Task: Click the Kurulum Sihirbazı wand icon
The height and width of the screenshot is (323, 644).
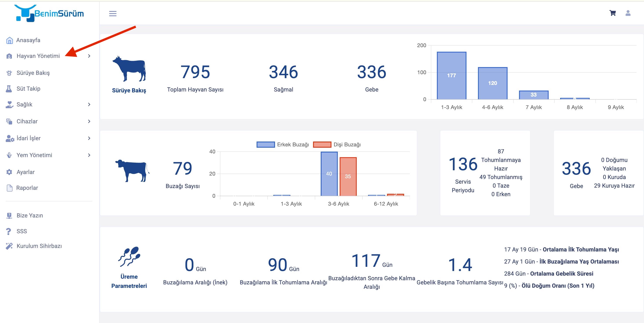Action: click(9, 246)
